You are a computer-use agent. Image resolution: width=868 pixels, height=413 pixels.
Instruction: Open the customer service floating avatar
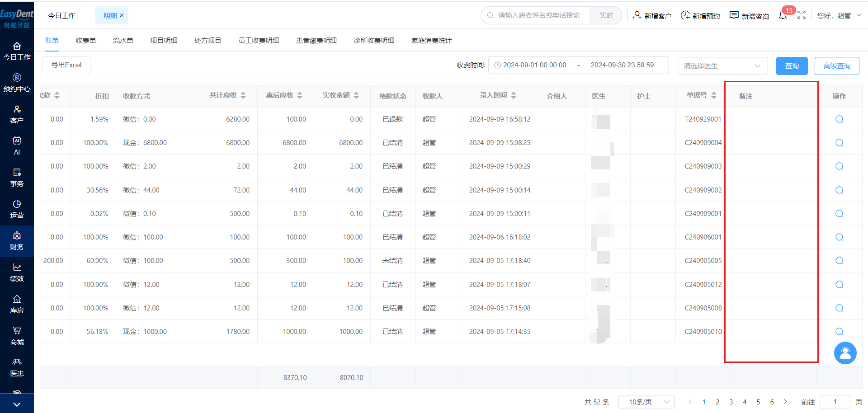845,353
